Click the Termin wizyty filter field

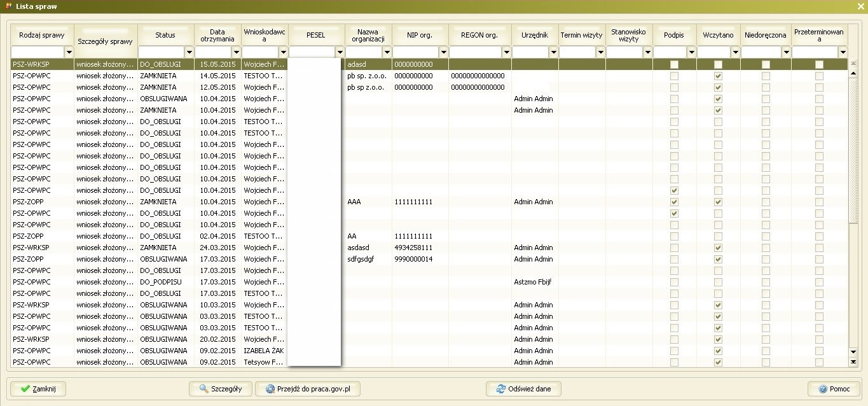point(577,52)
